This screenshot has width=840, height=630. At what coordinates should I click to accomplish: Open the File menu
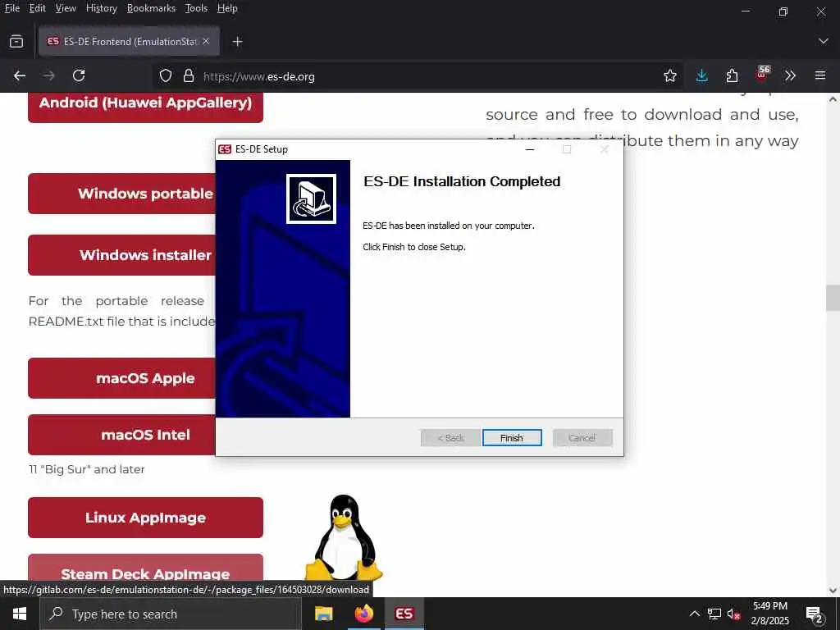click(11, 8)
